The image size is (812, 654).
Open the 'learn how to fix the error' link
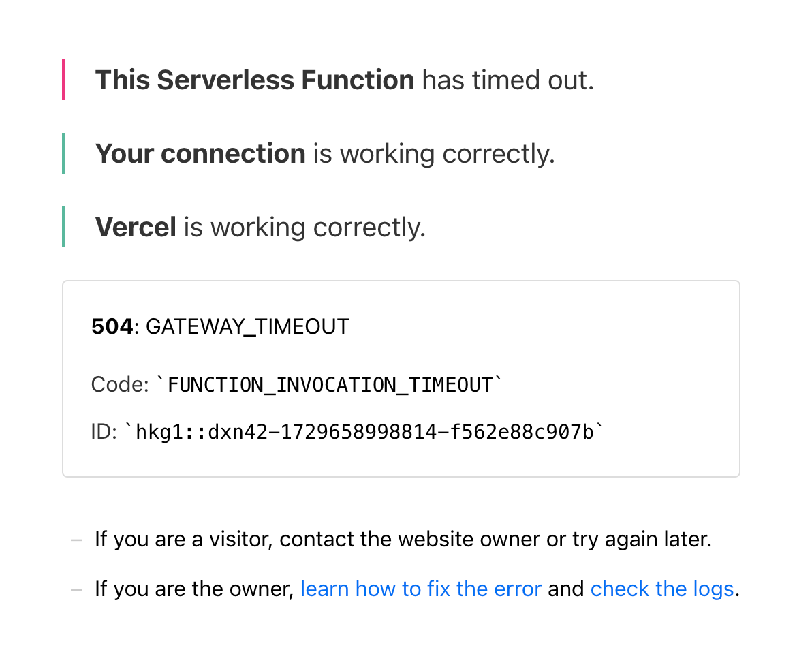[x=420, y=589]
